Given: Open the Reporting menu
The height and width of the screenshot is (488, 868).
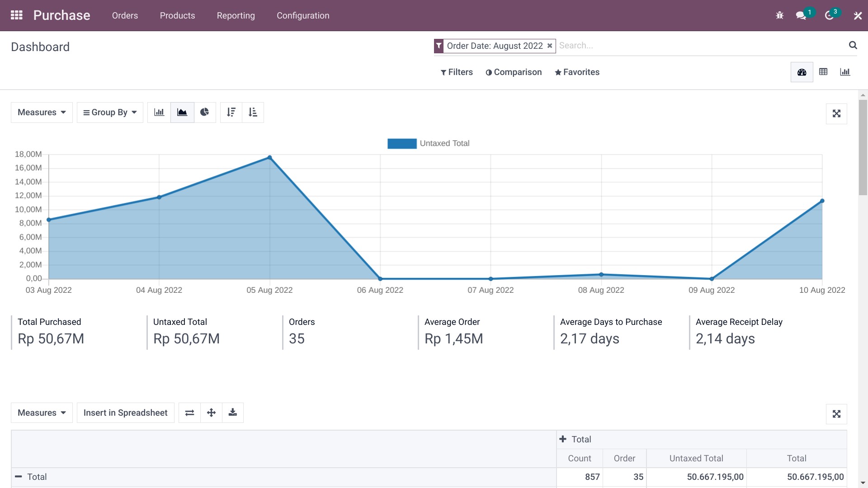Looking at the screenshot, I should click(236, 15).
